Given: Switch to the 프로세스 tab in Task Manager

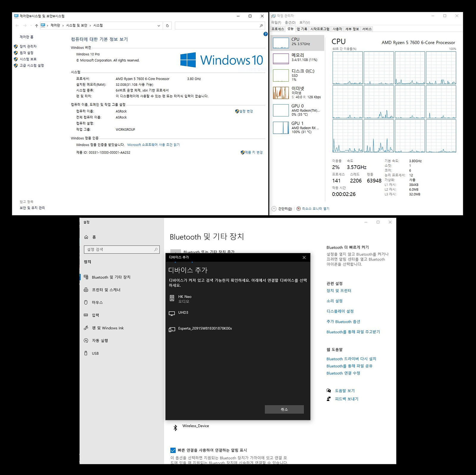Looking at the screenshot, I should [278, 29].
